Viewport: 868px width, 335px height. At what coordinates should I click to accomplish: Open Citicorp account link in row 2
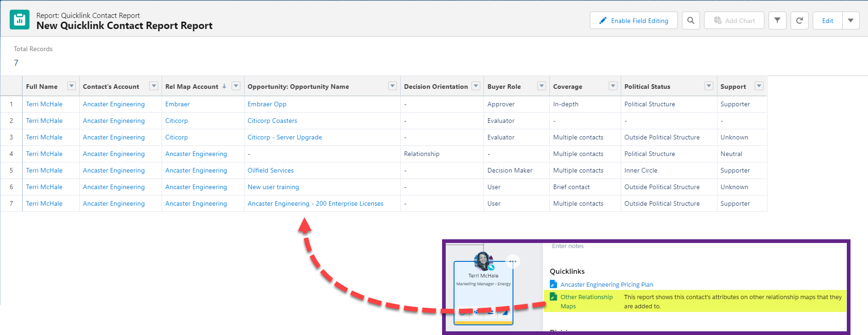click(x=176, y=121)
